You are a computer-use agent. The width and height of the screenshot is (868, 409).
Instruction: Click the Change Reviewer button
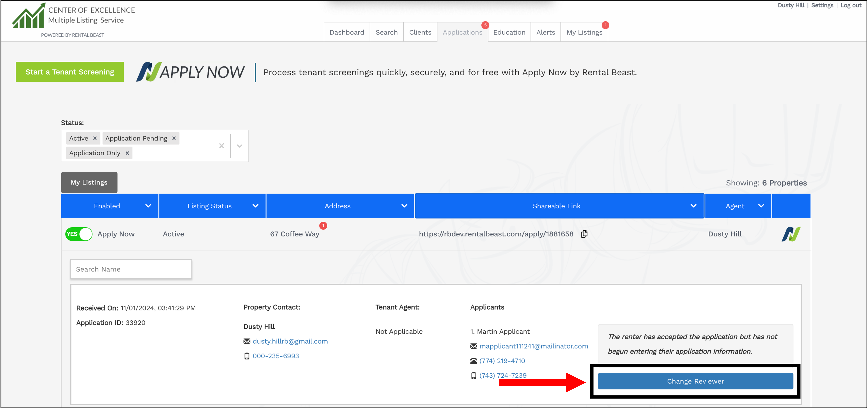695,381
